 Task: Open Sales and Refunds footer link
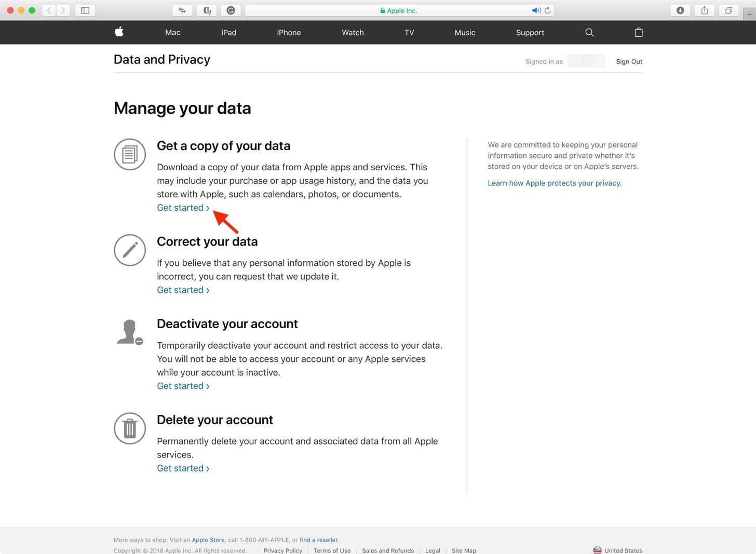[x=388, y=550]
